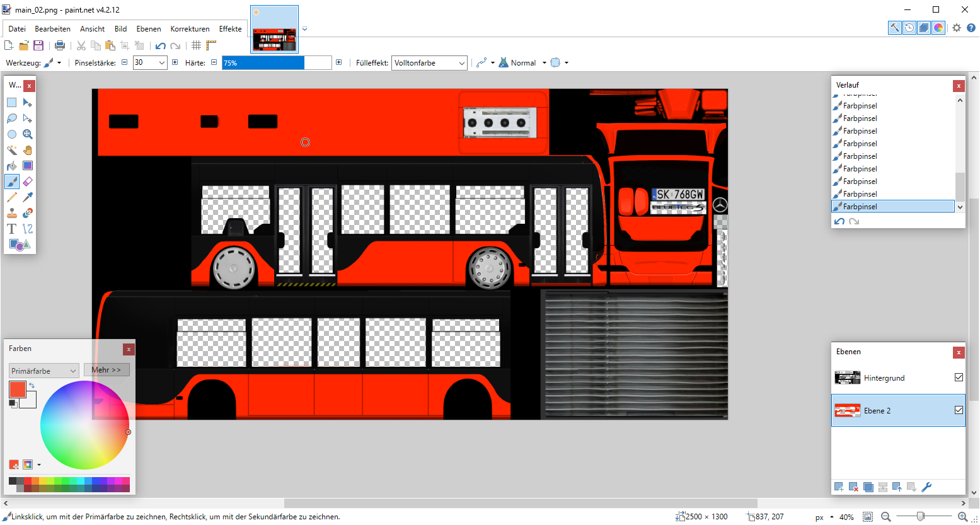980x525 pixels.
Task: Select the Magic Wand tool
Action: click(12, 150)
